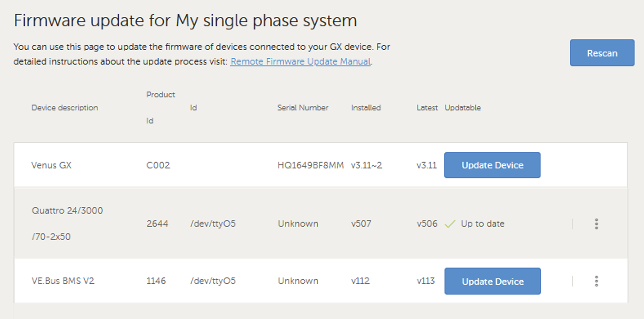The image size is (644, 319).
Task: Click the Updatable column header
Action: pyautogui.click(x=463, y=108)
